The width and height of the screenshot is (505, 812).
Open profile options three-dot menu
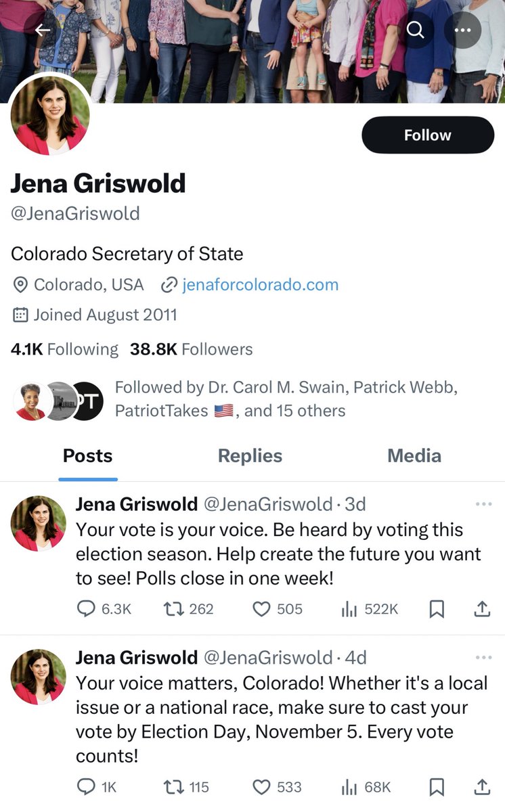[x=462, y=30]
